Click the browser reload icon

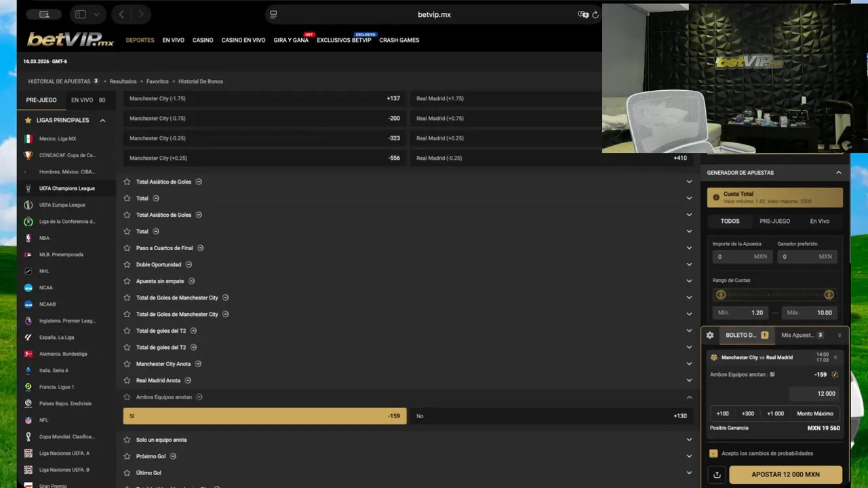[595, 14]
